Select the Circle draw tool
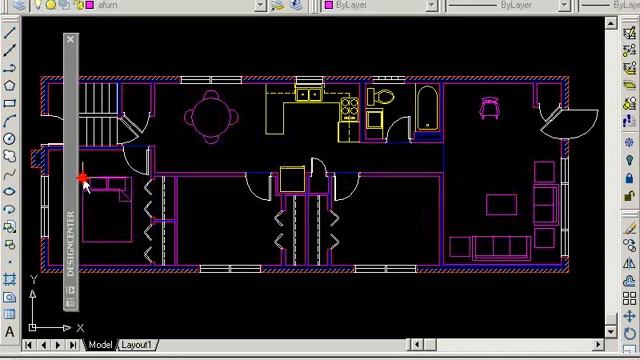The image size is (640, 360). (9, 138)
